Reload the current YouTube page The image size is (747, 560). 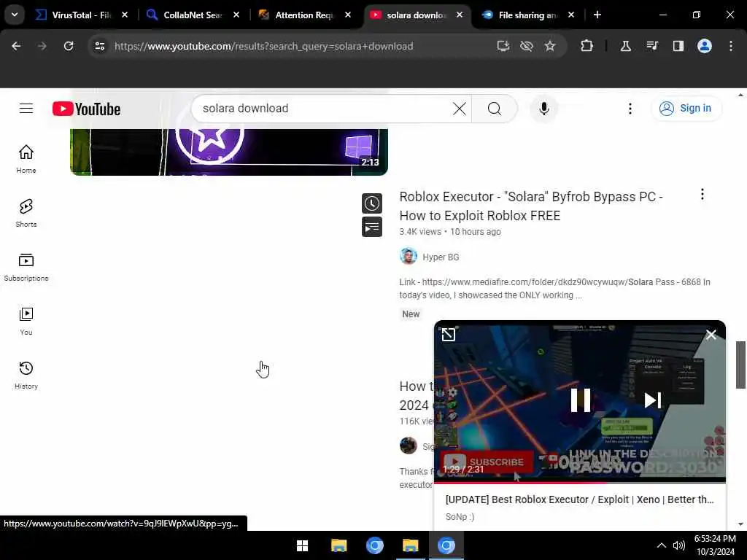pyautogui.click(x=69, y=46)
